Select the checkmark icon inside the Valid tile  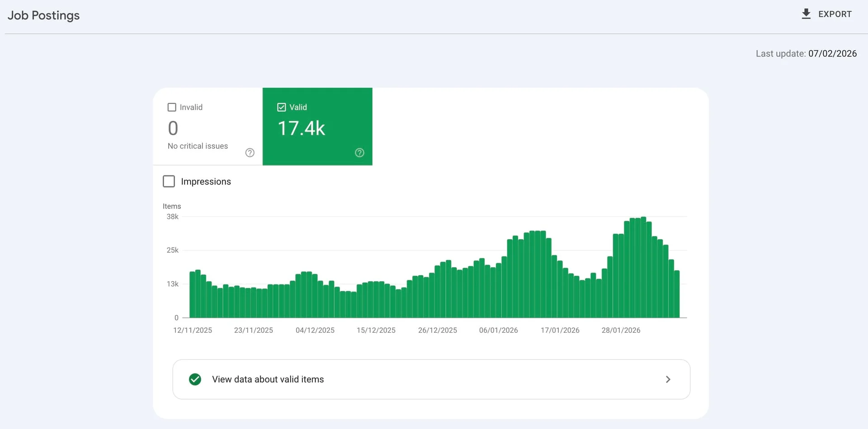point(281,107)
